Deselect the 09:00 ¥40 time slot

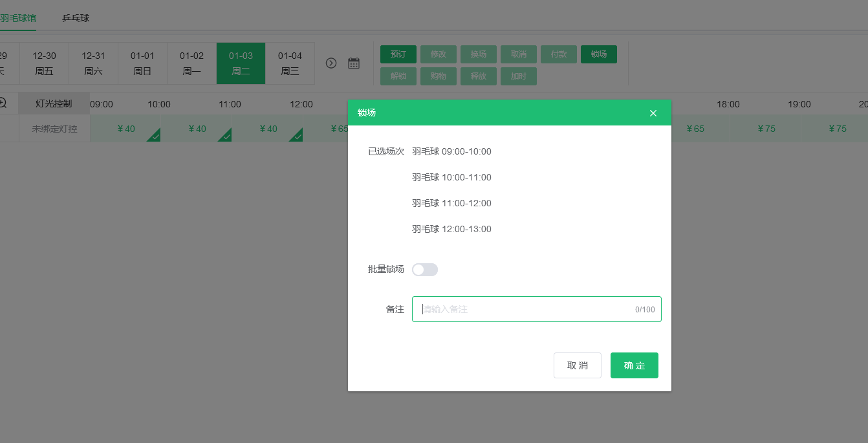125,129
